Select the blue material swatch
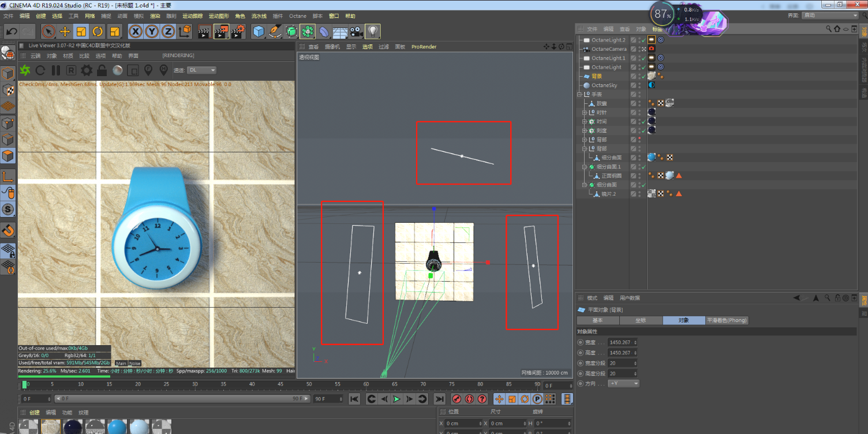The image size is (868, 434). click(117, 426)
